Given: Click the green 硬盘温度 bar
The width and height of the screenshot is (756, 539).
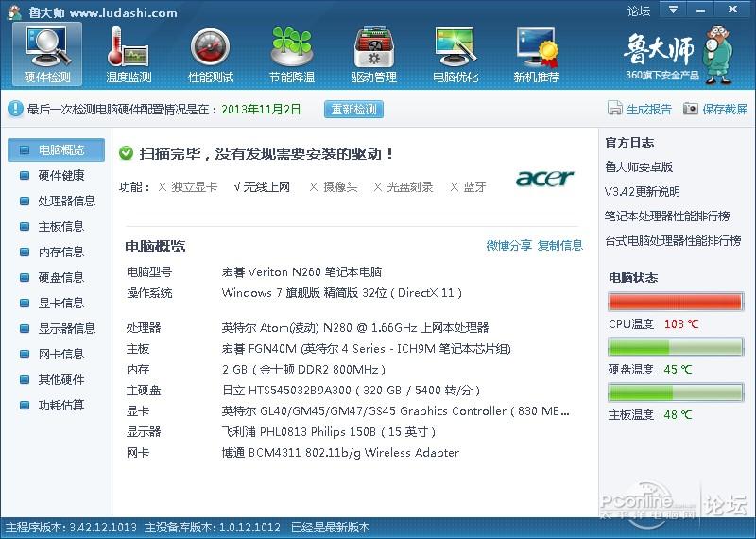Looking at the screenshot, I should 676,347.
